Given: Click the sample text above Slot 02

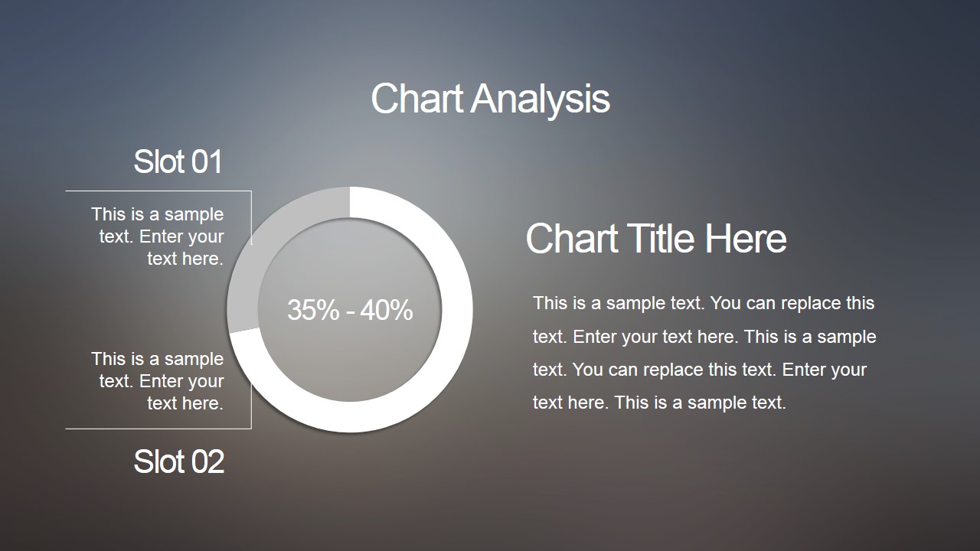Looking at the screenshot, I should [158, 381].
